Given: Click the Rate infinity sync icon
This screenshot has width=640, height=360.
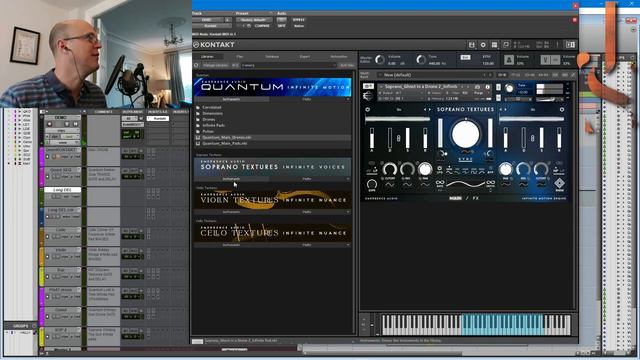Looking at the screenshot, I should pos(440,182).
